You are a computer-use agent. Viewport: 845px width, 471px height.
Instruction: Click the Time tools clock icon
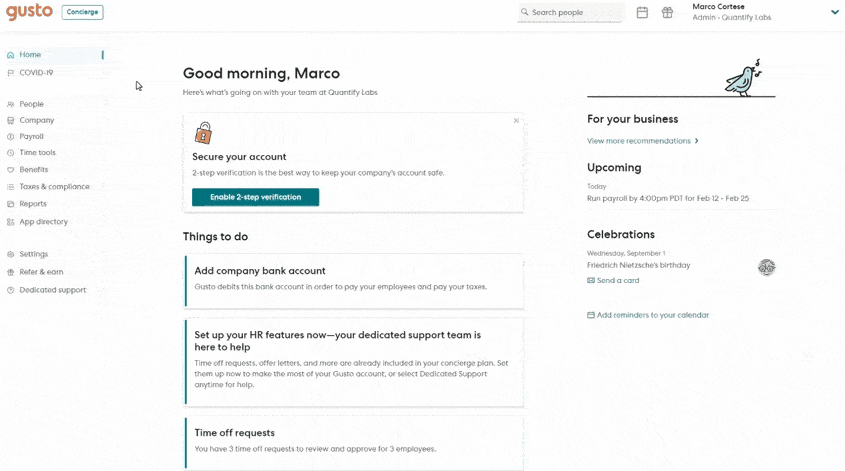(10, 153)
